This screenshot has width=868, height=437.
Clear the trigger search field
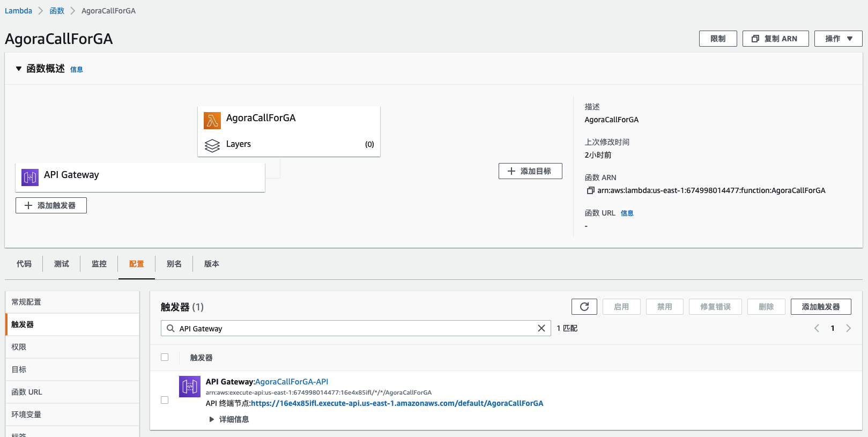541,328
